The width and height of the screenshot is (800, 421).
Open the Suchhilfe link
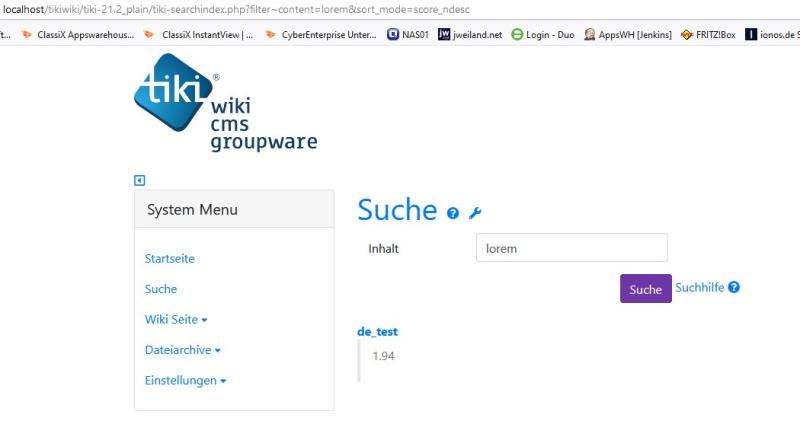click(x=699, y=287)
